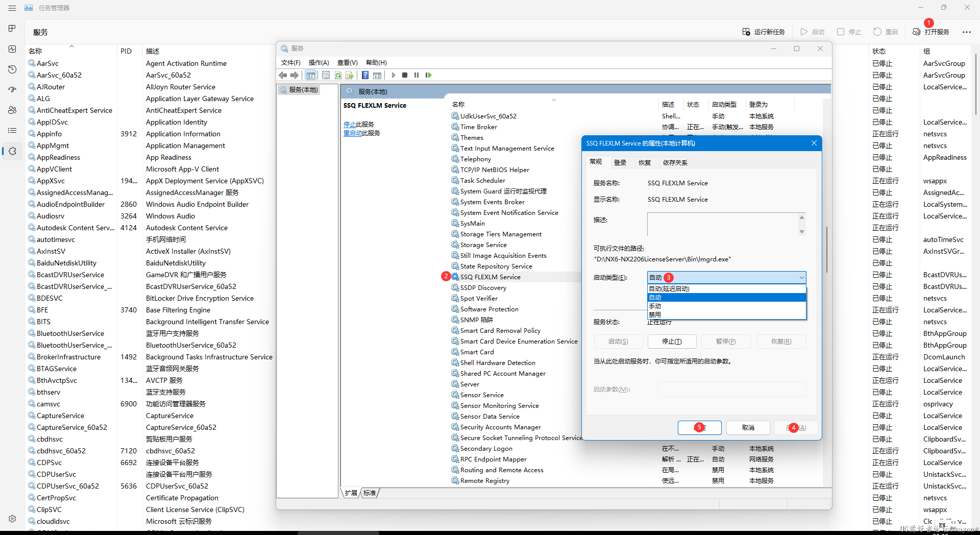This screenshot has height=535, width=980.
Task: Switch to General tab in properties dialog
Action: (596, 162)
